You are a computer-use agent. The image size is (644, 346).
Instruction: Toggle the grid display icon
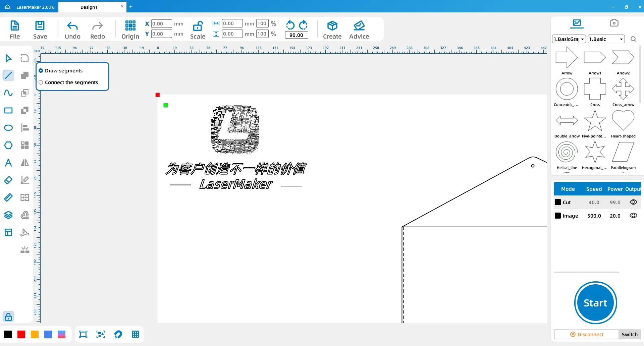click(x=135, y=334)
